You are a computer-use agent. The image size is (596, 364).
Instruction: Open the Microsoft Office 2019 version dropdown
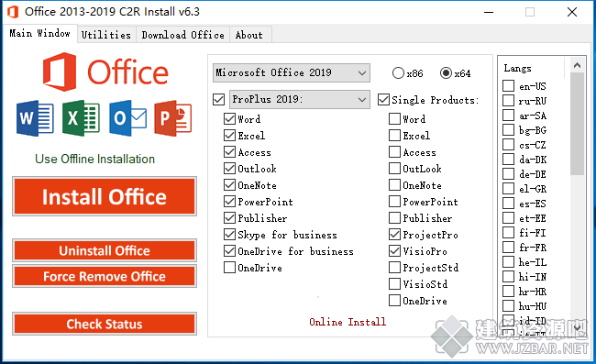point(292,72)
